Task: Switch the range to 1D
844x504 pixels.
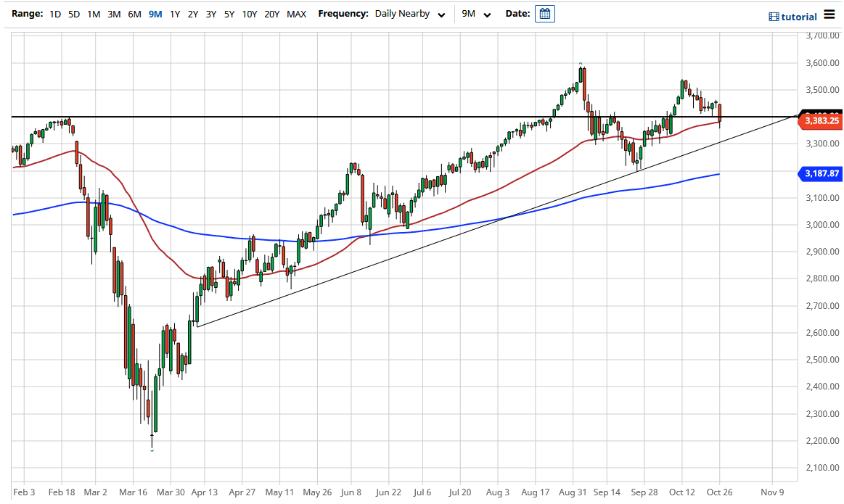Action: 54,14
